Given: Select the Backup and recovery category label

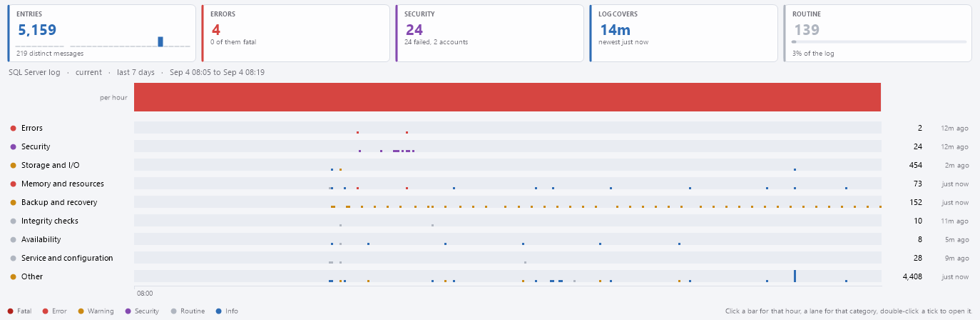Looking at the screenshot, I should coord(59,202).
